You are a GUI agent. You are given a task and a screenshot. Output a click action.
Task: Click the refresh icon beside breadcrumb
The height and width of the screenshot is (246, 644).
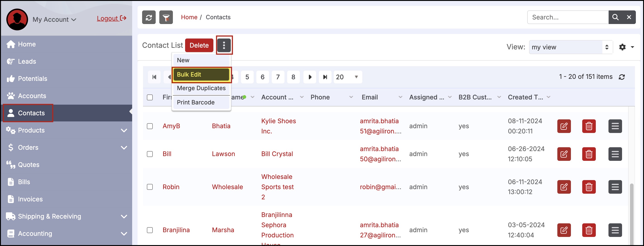click(x=149, y=17)
